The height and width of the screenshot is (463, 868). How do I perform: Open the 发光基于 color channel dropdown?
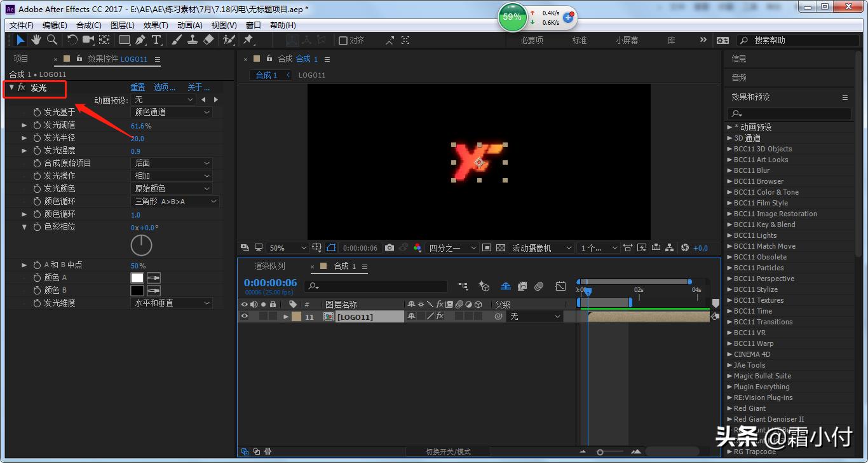coord(172,112)
